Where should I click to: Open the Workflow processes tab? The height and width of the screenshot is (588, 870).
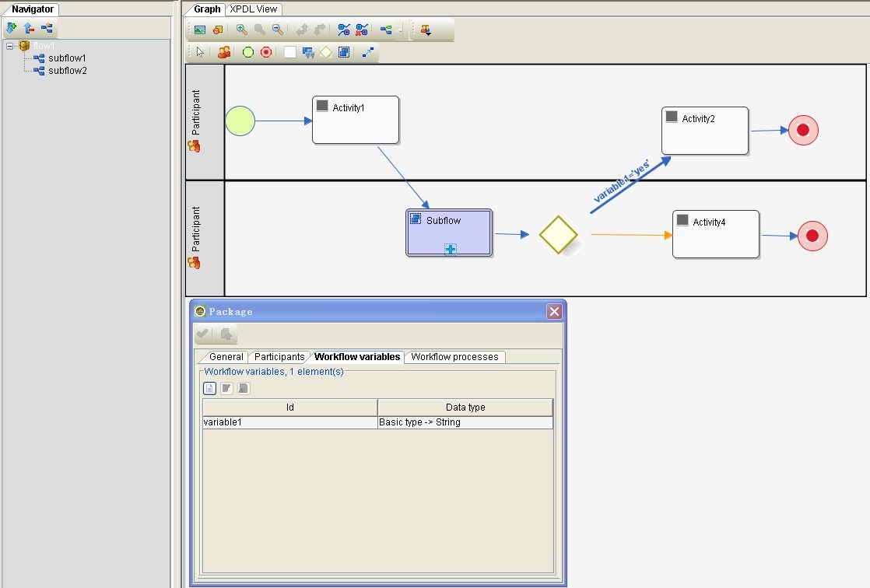(x=454, y=357)
